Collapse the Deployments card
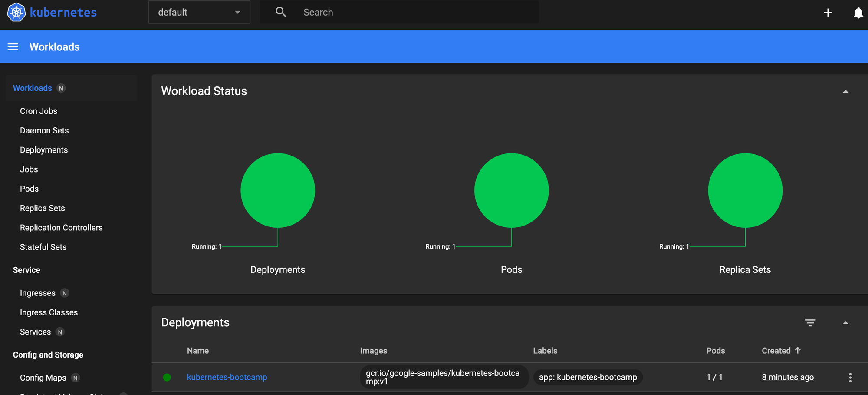Image resolution: width=868 pixels, height=395 pixels. pos(845,323)
